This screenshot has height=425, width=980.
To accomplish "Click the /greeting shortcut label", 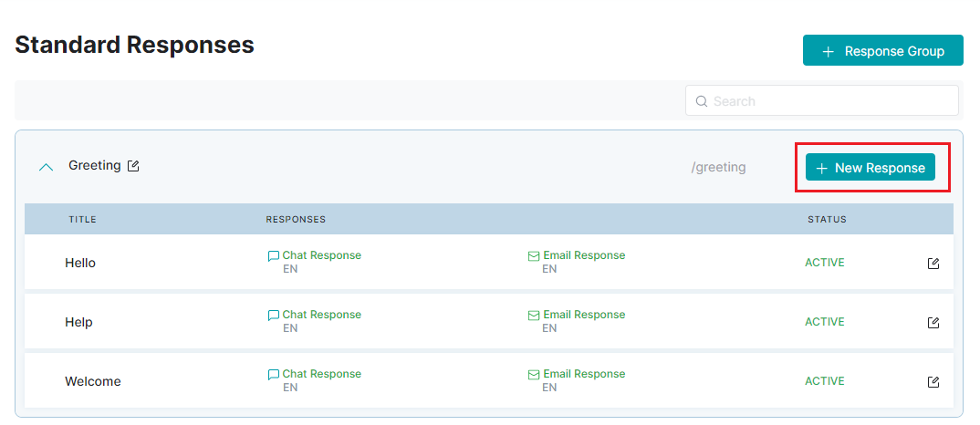I will pyautogui.click(x=718, y=168).
